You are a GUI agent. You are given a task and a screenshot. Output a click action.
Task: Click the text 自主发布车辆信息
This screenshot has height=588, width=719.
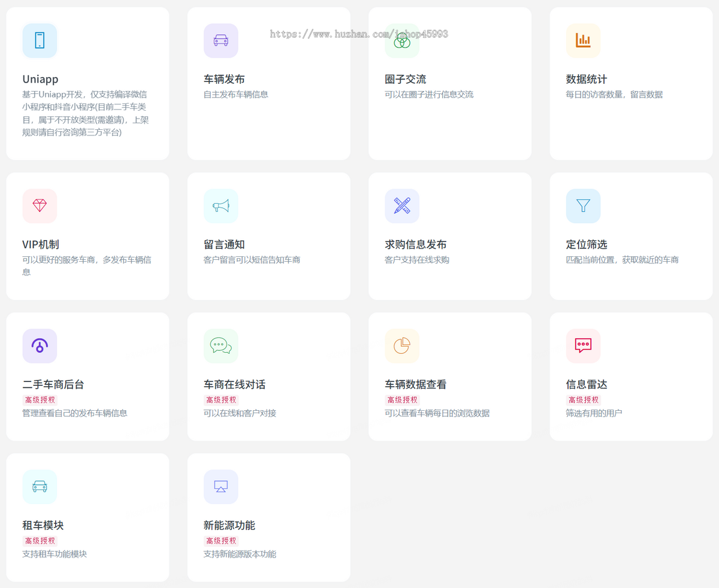coord(236,94)
